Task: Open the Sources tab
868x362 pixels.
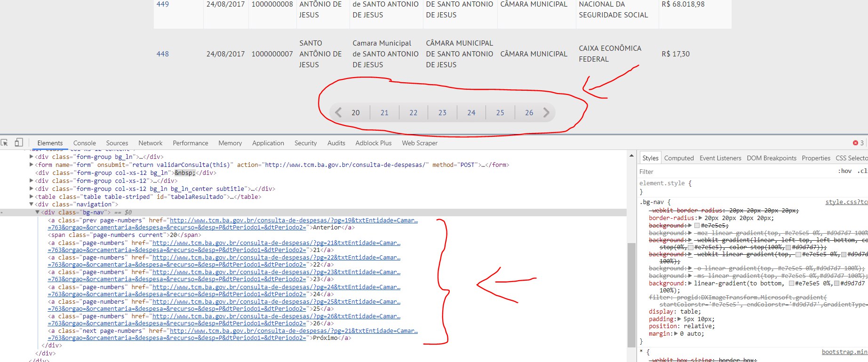Action: [117, 143]
